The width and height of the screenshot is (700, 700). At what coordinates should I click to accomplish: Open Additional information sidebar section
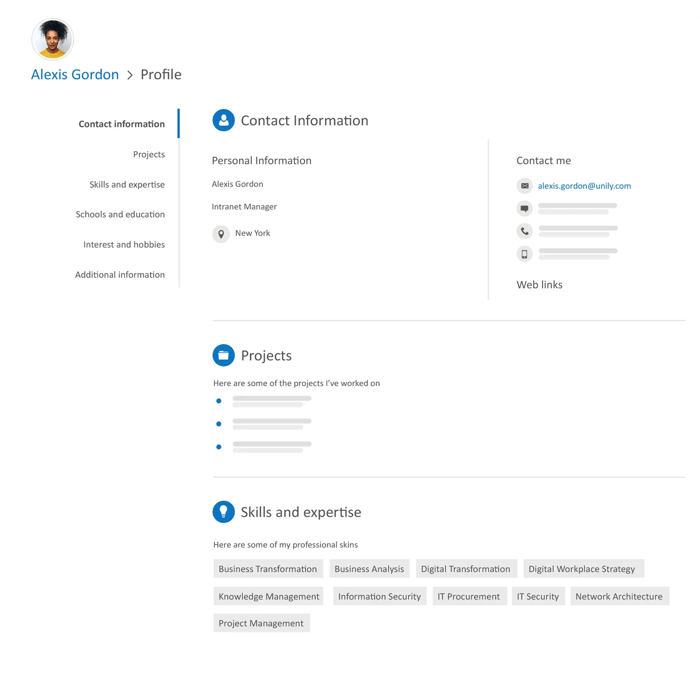tap(120, 275)
